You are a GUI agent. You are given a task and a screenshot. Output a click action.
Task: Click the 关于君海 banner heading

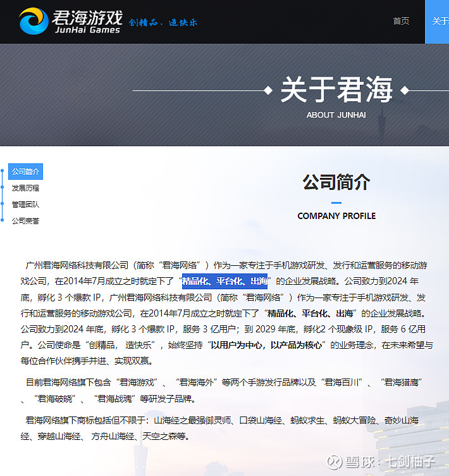336,89
